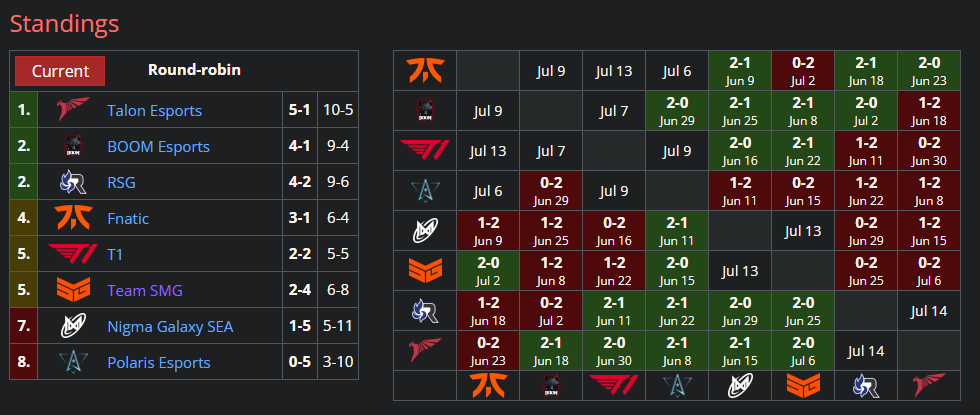Click the Polaris Esports logo in standings
This screenshot has width=980, height=415.
(x=72, y=362)
